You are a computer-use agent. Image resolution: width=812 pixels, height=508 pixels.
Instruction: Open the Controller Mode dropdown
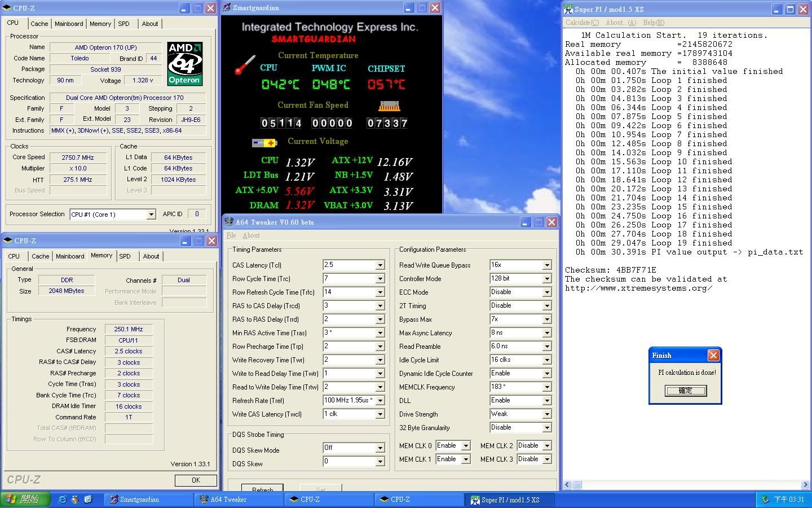546,279
